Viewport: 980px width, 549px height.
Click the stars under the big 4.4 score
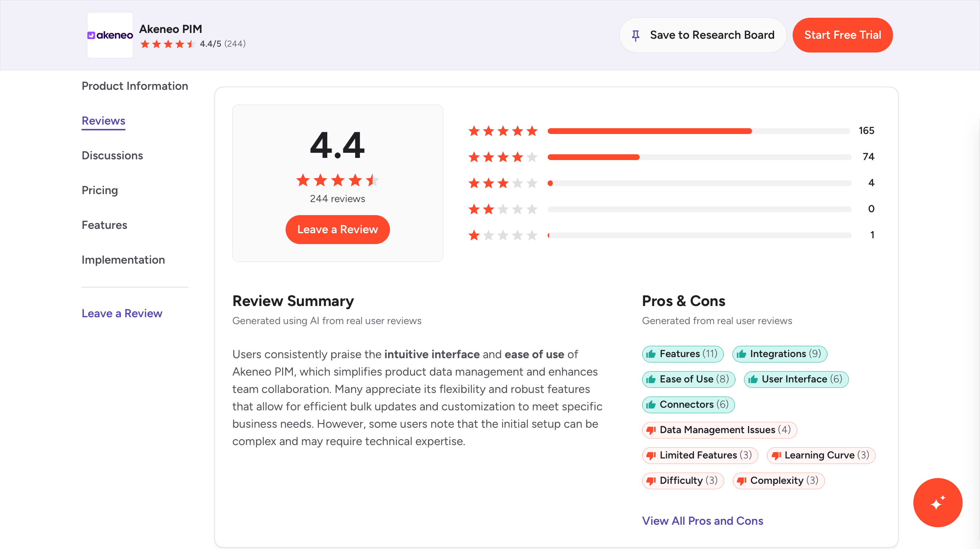[337, 180]
